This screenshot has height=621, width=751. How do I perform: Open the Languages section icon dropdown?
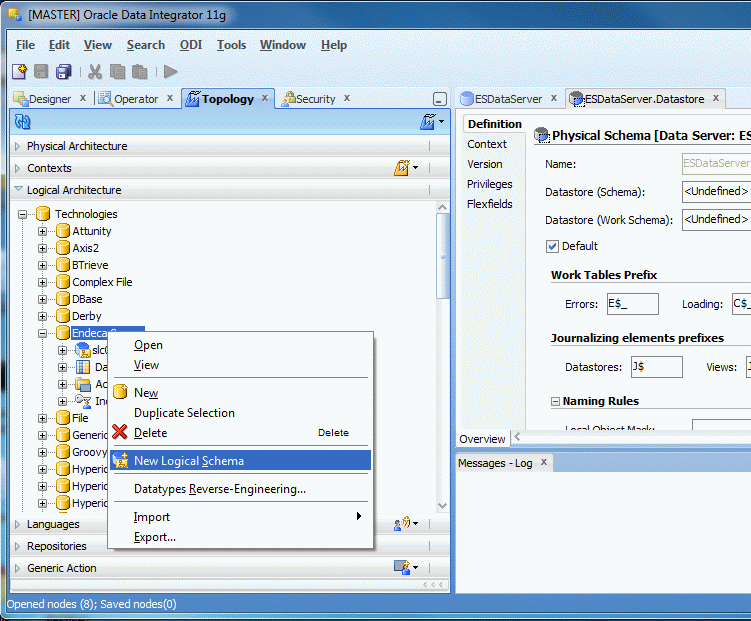[406, 523]
